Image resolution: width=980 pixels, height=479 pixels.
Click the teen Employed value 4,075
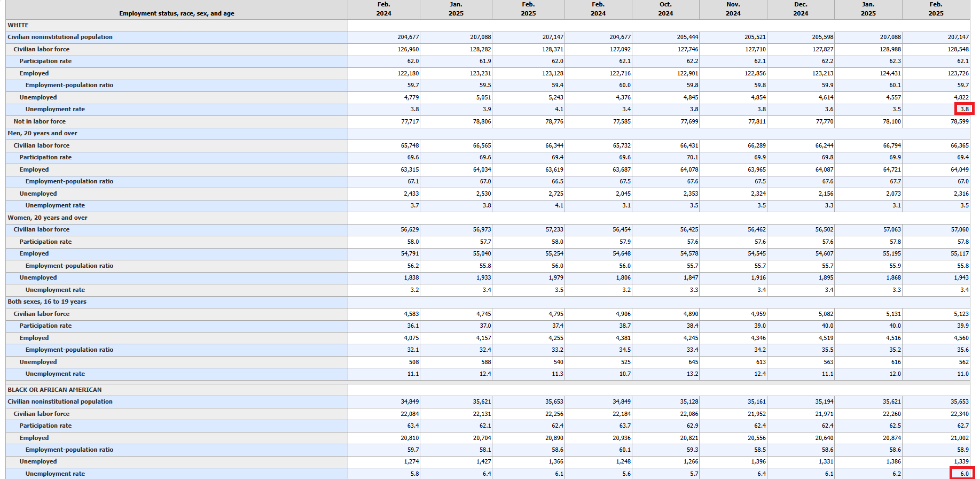(411, 338)
